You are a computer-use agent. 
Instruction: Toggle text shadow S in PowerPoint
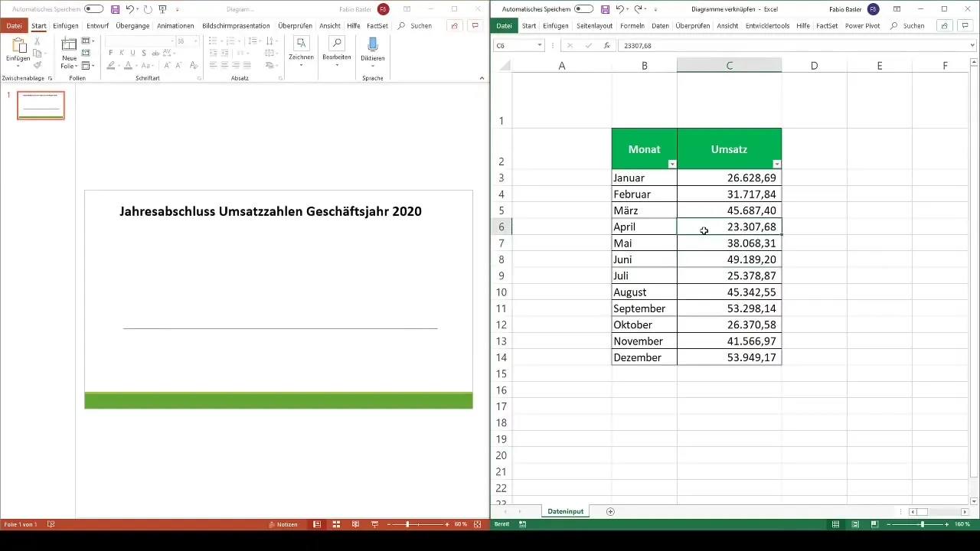coord(144,54)
